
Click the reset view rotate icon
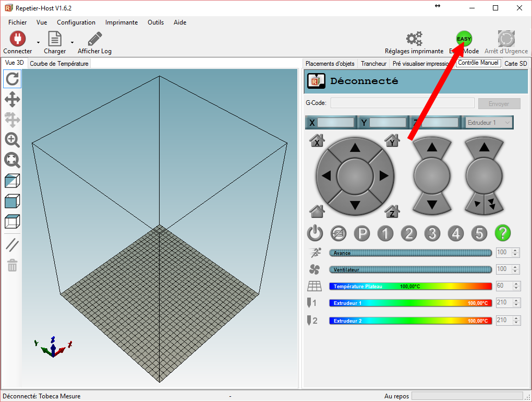[13, 79]
